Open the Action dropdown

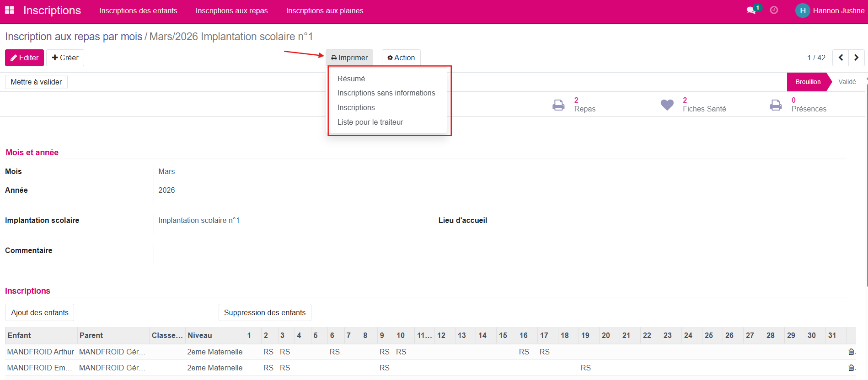(401, 58)
